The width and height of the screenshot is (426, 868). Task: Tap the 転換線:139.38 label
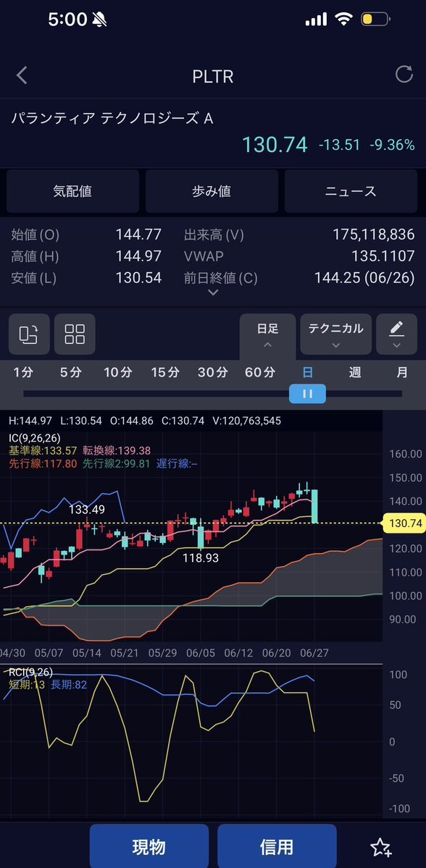coord(117,451)
